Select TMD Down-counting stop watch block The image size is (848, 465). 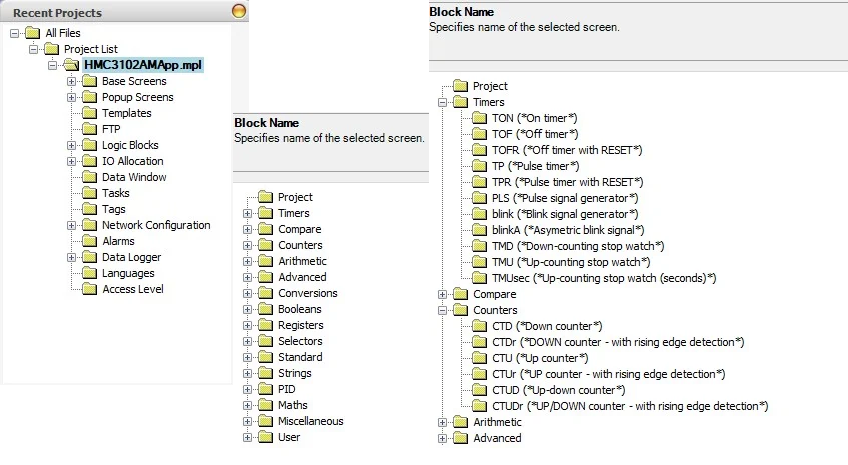[x=578, y=246]
